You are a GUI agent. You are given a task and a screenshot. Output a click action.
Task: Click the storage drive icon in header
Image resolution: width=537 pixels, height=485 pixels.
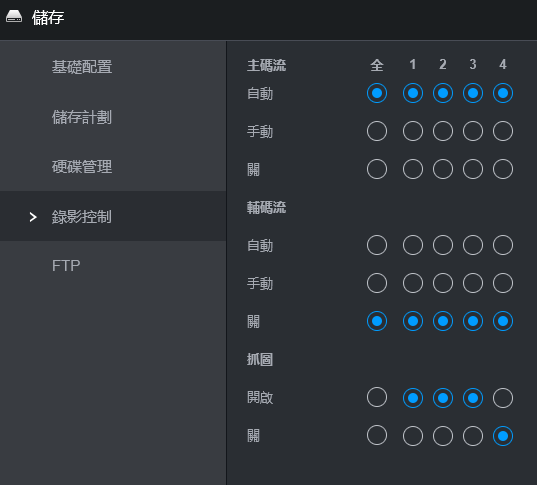[x=14, y=16]
